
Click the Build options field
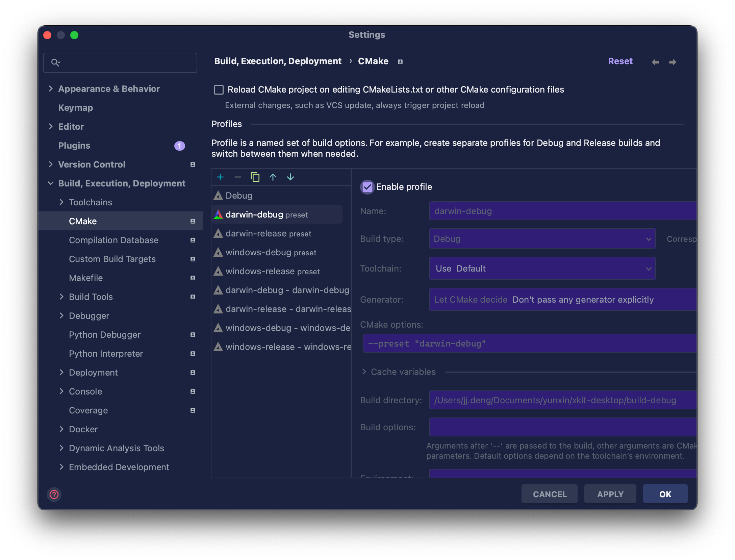click(563, 427)
